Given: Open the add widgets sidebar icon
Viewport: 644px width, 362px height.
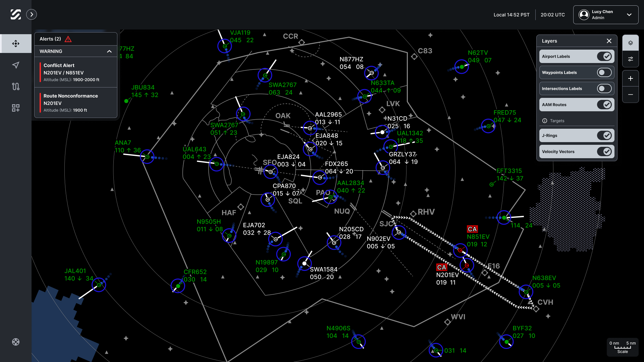Looking at the screenshot, I should coord(16,108).
